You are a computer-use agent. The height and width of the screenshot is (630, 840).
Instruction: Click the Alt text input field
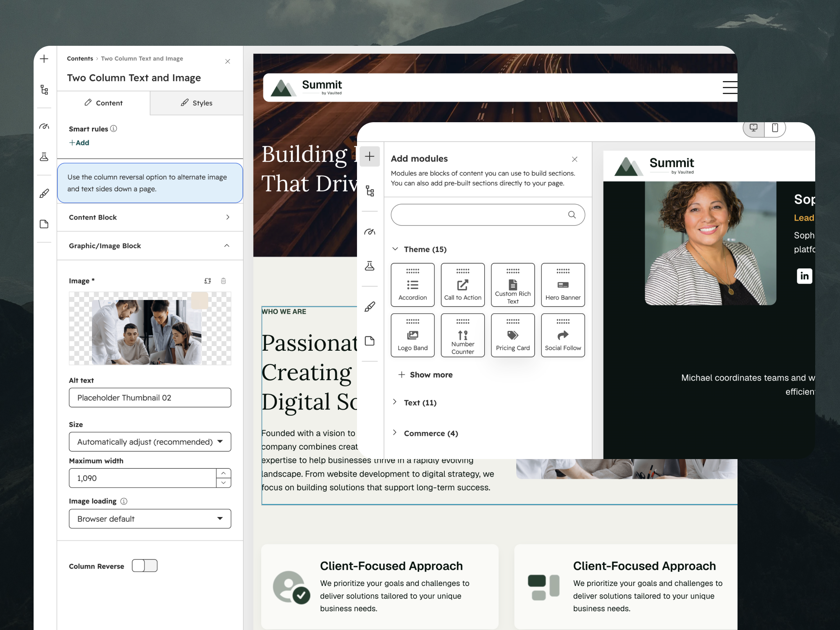pos(150,398)
